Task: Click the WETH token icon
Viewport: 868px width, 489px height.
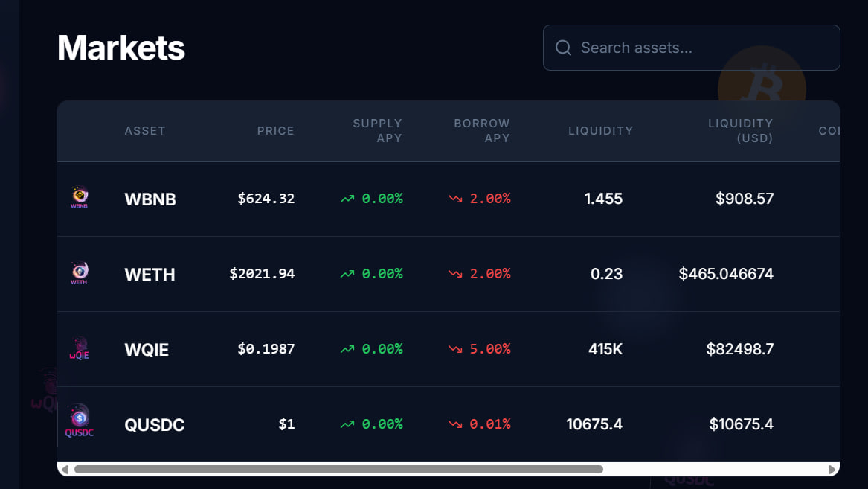Action: [x=79, y=273]
